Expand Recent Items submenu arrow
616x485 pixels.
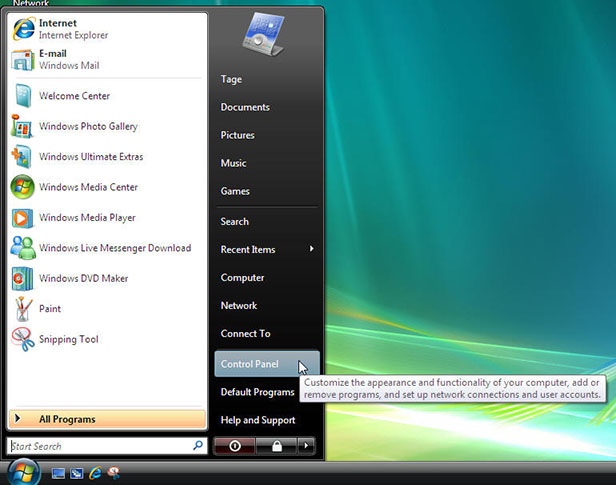point(312,249)
